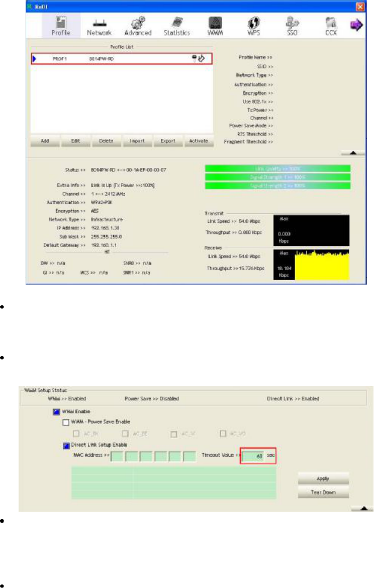The width and height of the screenshot is (374, 588).
Task: Click the first MAC Address octet field
Action: coord(117,456)
